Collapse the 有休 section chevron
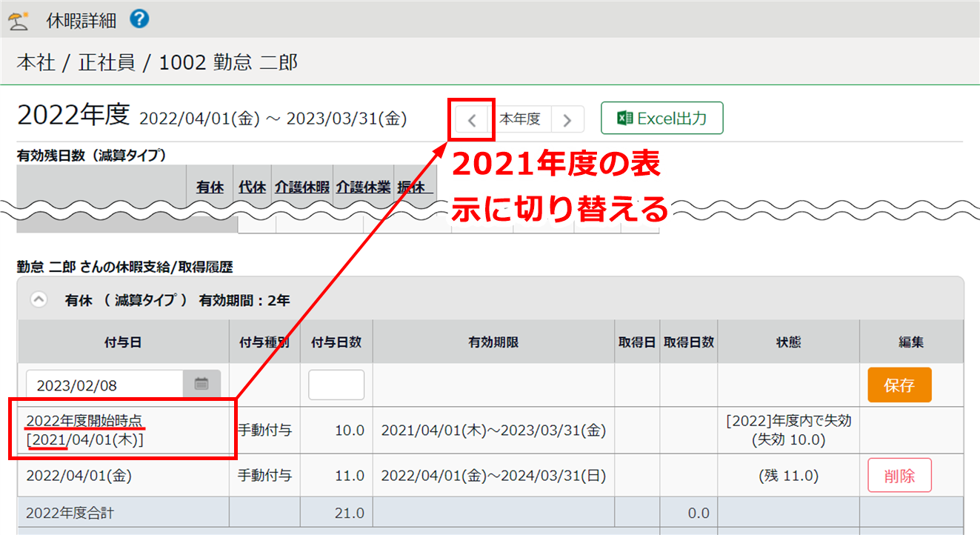Viewport: 980px width, 535px height. 39,300
